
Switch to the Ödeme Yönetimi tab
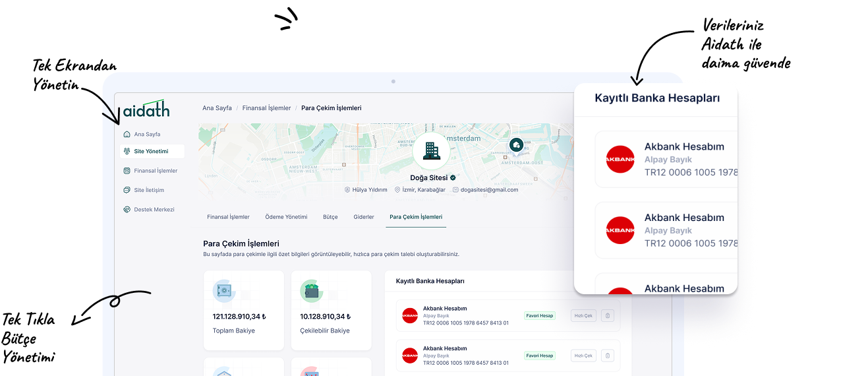coord(286,217)
